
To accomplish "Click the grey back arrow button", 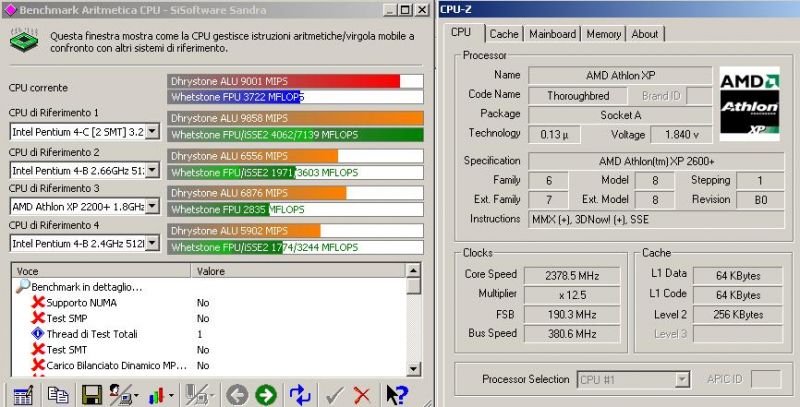I will coord(237,395).
